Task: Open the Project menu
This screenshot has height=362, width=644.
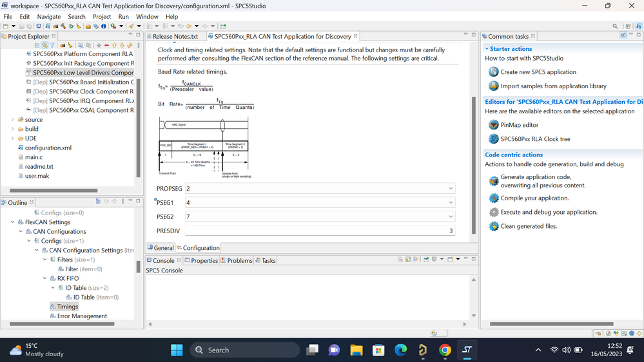Action: click(102, 16)
